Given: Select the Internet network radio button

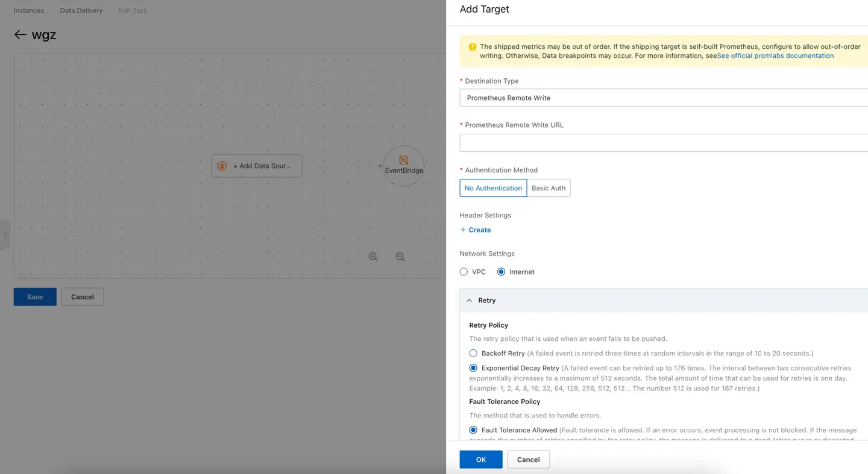Looking at the screenshot, I should pos(501,272).
